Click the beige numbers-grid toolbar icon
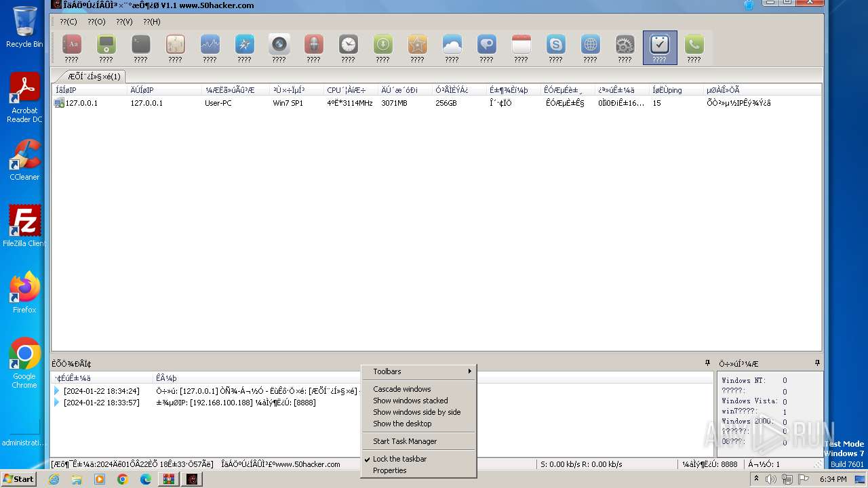Screen dimensions: 868x488 [x=175, y=45]
